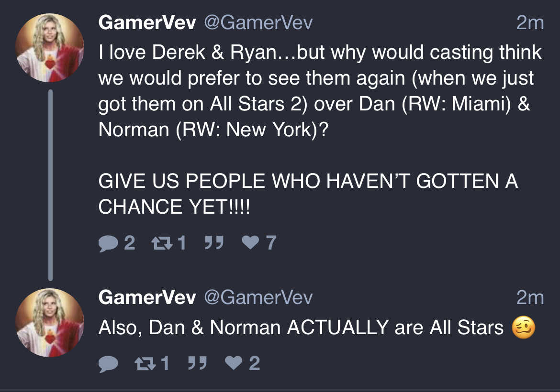The height and width of the screenshot is (392, 560).
Task: Open @GamerVev handle in first tweet
Action: [258, 22]
